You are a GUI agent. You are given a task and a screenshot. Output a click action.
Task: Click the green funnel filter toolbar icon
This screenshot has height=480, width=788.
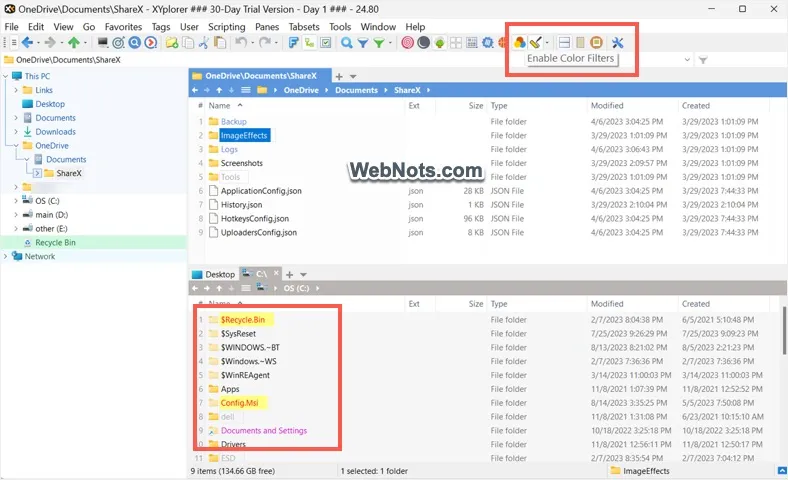click(x=379, y=43)
